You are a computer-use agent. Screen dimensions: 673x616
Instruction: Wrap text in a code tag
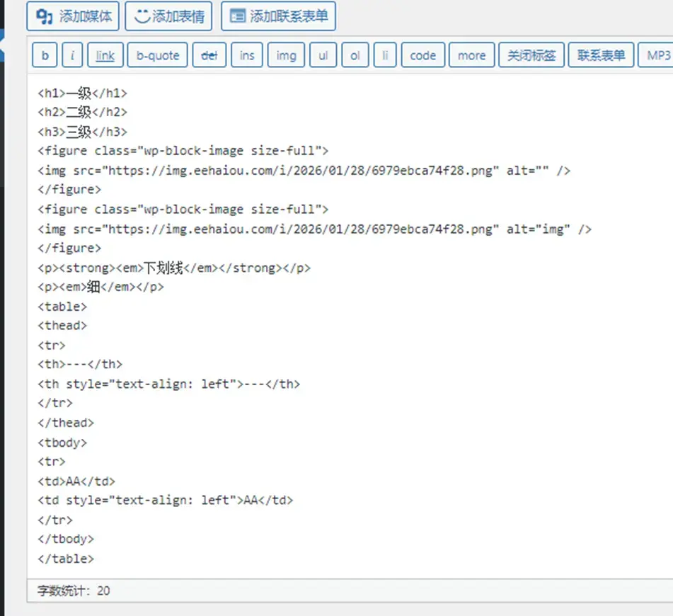tap(422, 55)
